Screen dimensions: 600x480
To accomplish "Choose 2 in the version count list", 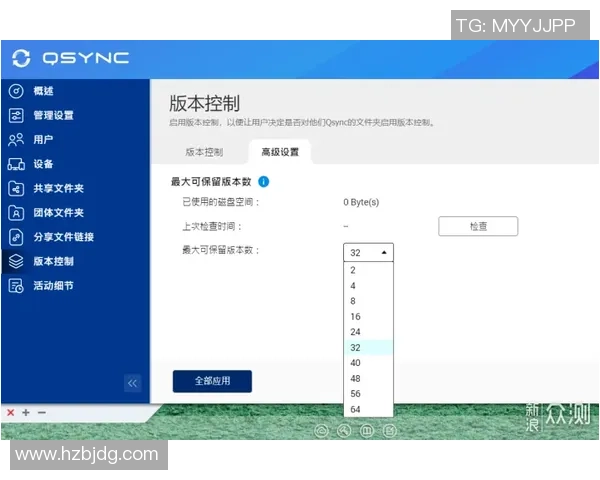I will tap(368, 270).
